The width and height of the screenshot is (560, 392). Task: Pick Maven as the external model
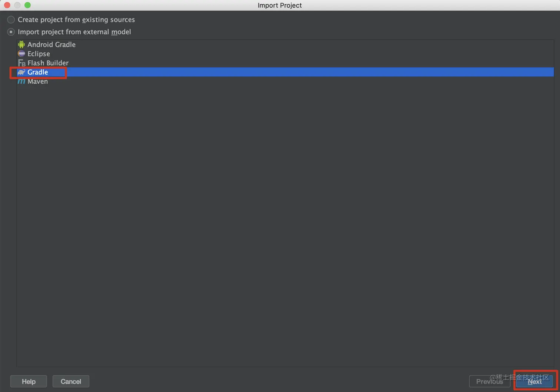coord(285,81)
